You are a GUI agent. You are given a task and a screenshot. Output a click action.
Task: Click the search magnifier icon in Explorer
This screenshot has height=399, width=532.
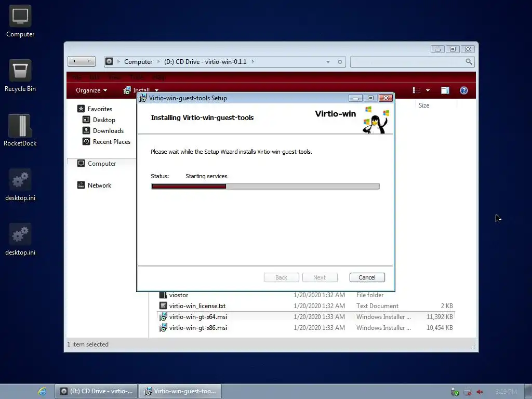(x=469, y=61)
